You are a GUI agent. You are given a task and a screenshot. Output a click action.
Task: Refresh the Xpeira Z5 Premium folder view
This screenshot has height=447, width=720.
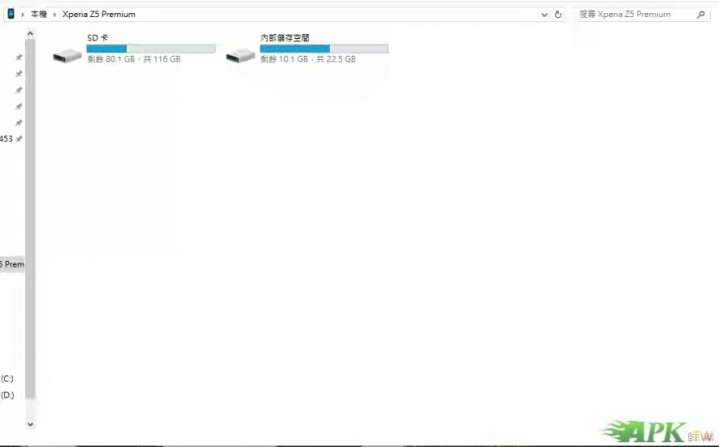coord(558,15)
